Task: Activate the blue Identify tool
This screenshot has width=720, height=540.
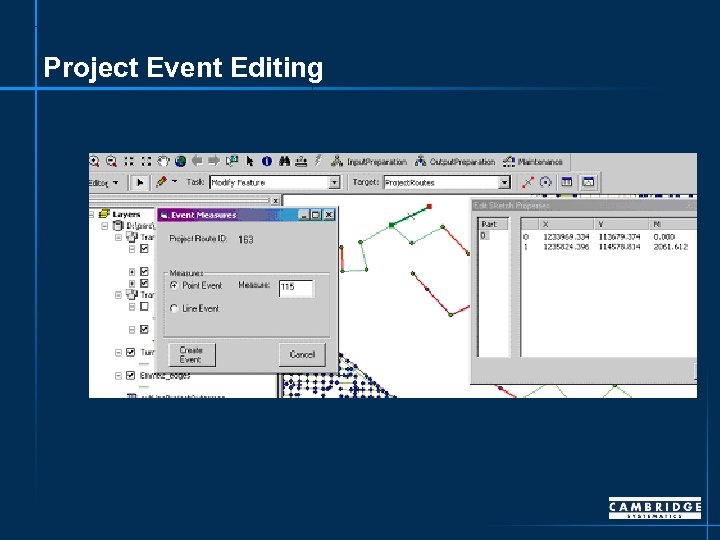Action: tap(267, 162)
